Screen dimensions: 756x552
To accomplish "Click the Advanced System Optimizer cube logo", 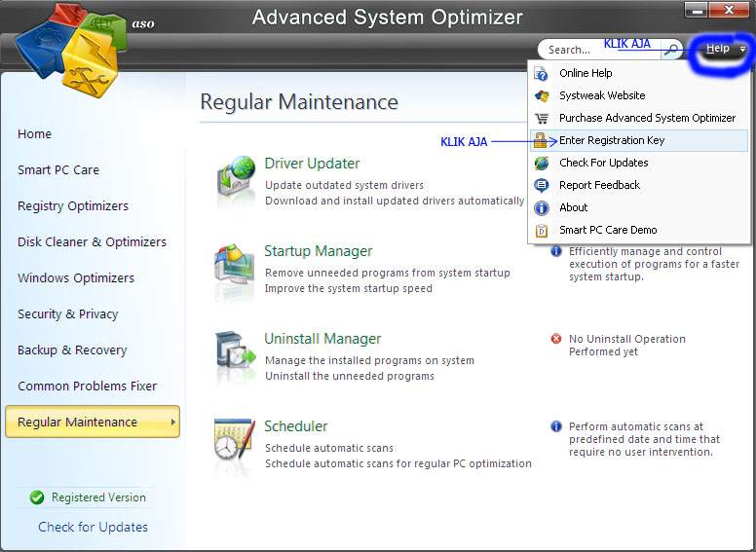I will [71, 50].
